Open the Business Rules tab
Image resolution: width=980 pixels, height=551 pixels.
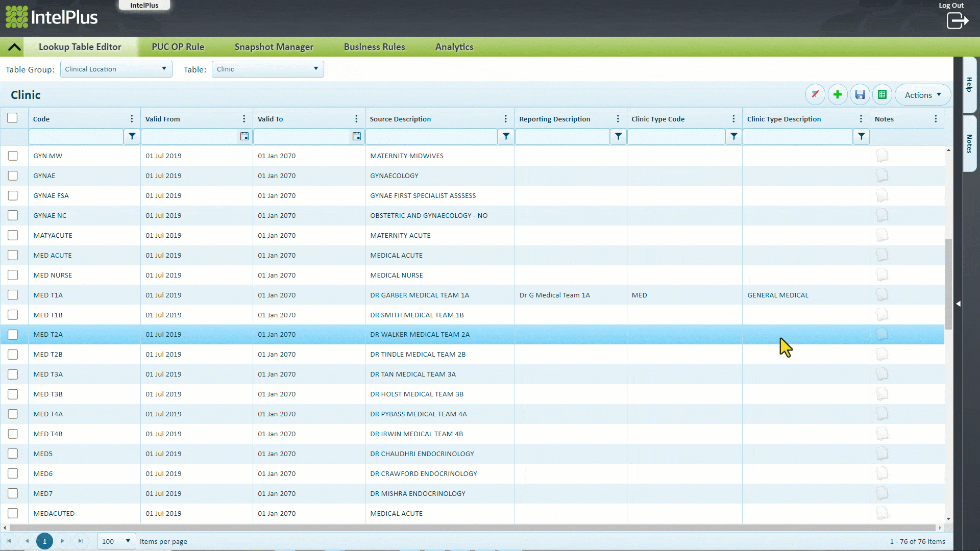click(374, 47)
